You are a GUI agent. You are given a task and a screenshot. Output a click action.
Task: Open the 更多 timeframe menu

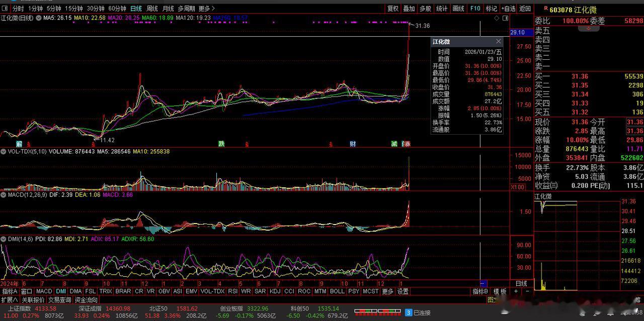(x=206, y=9)
